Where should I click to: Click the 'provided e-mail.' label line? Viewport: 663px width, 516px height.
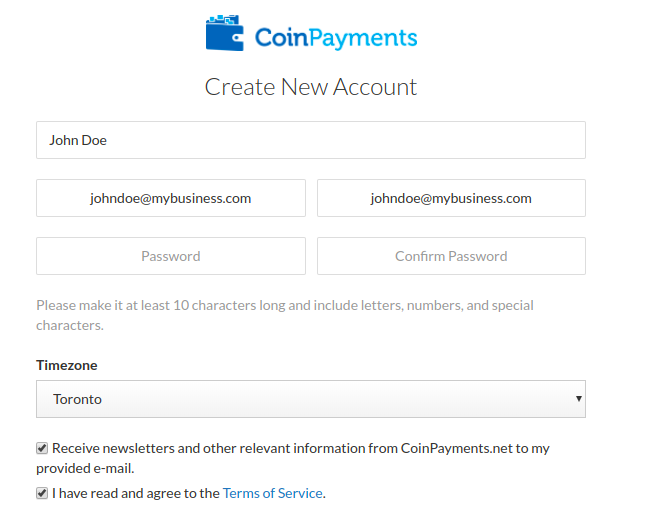pos(85,468)
